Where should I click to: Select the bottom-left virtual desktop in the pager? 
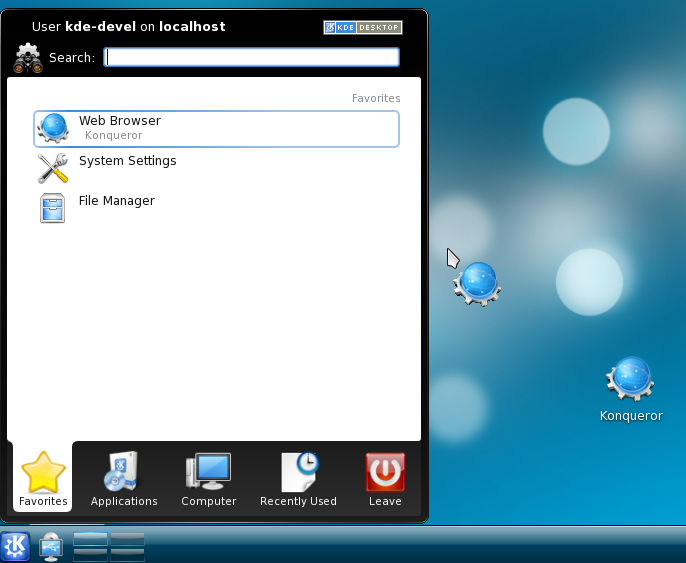pos(91,554)
